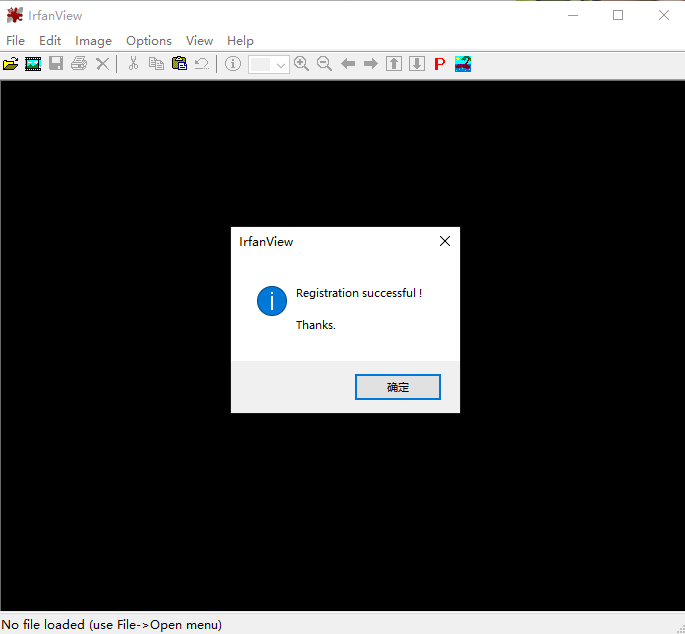Click the Open file folder icon
685x634 pixels.
coord(11,64)
